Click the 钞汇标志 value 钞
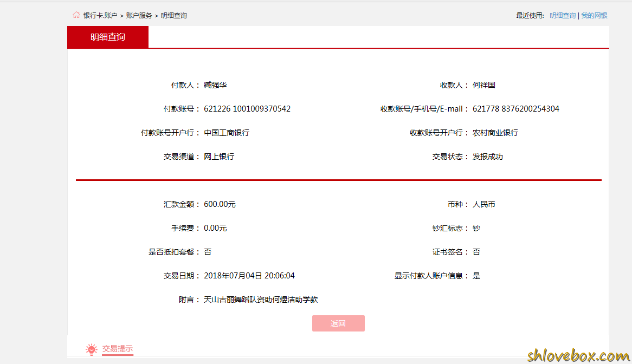 coord(476,228)
